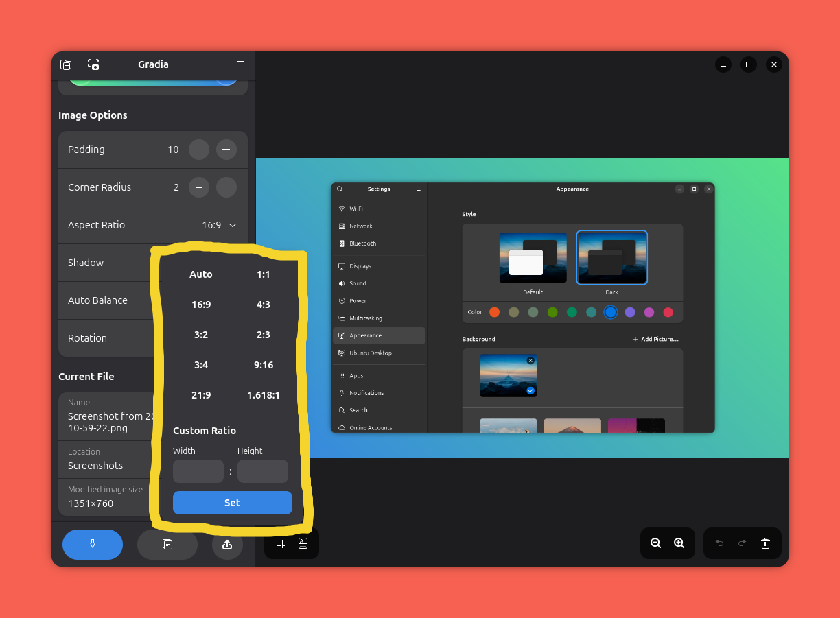Choose the Auto aspect ratio option
The image size is (840, 618).
[201, 274]
